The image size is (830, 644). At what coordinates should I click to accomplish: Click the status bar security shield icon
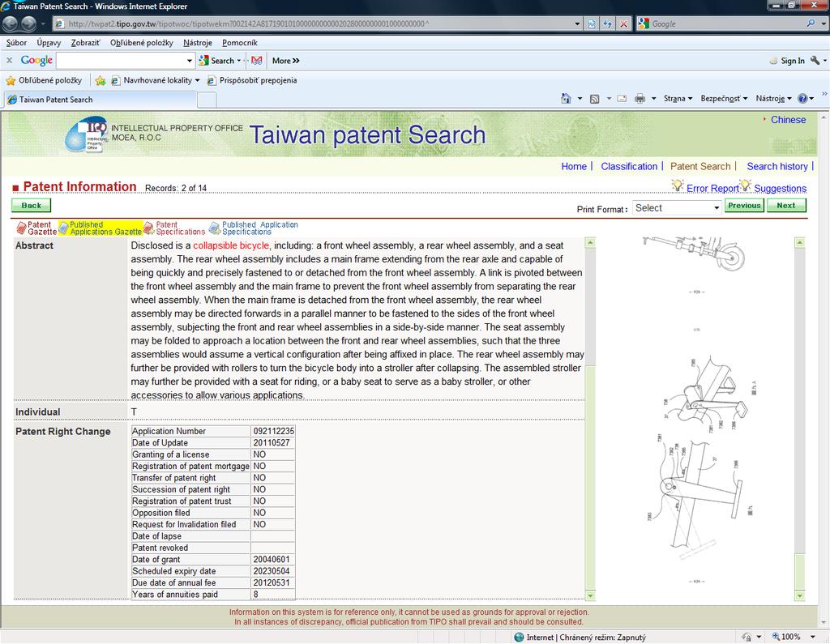coord(747,638)
